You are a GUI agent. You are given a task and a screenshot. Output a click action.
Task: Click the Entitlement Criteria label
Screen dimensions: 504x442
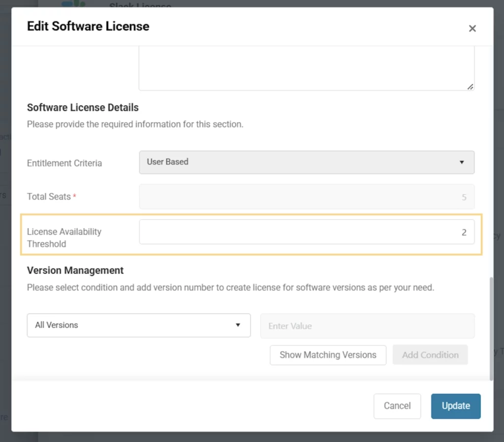point(64,163)
